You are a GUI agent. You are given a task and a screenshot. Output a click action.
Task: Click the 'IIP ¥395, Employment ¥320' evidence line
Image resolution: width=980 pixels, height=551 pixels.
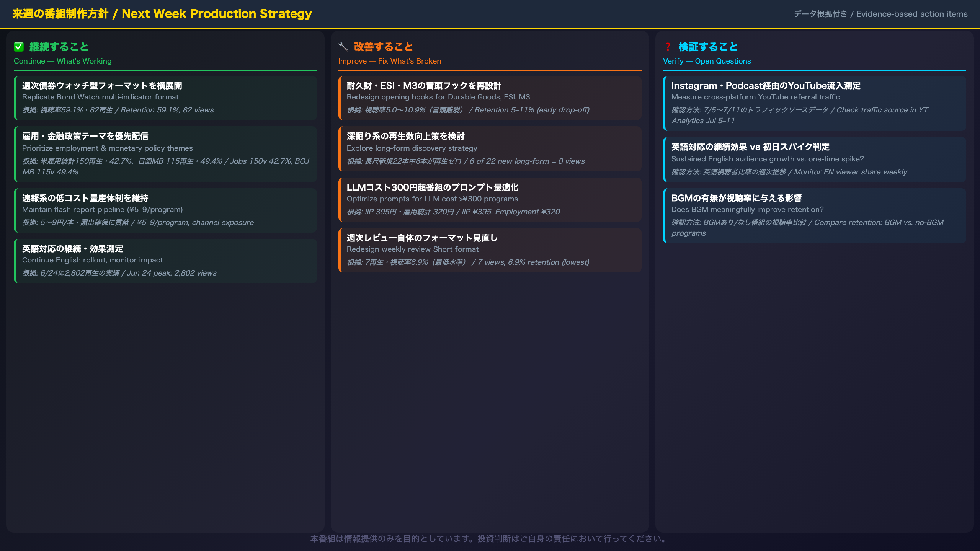[x=453, y=212]
